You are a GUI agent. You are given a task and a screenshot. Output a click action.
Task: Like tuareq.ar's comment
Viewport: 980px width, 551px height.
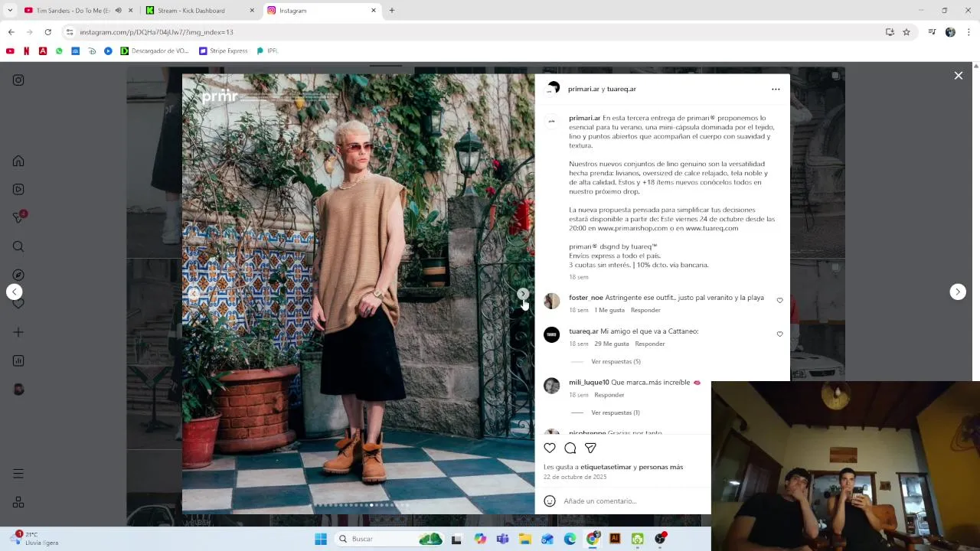click(779, 334)
